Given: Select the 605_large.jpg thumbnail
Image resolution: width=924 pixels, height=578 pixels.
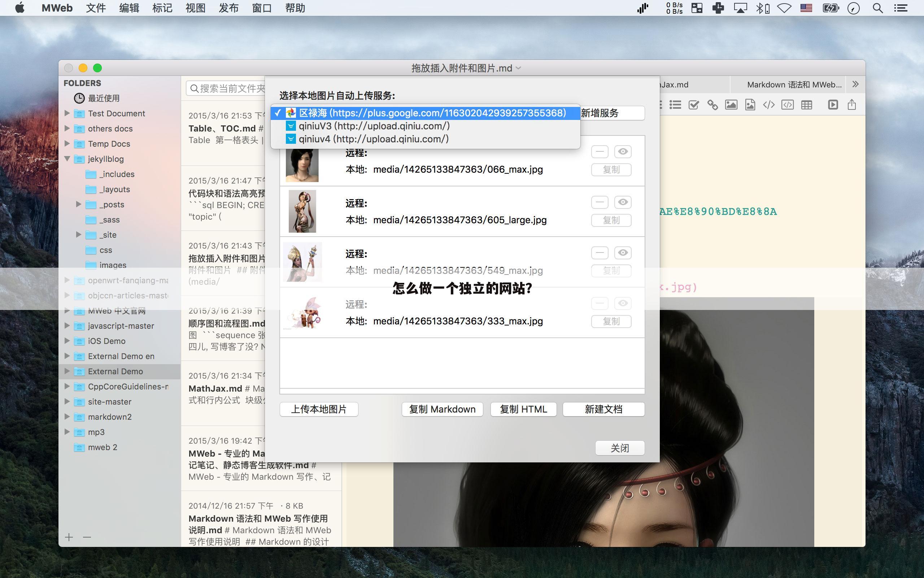Looking at the screenshot, I should point(302,211).
